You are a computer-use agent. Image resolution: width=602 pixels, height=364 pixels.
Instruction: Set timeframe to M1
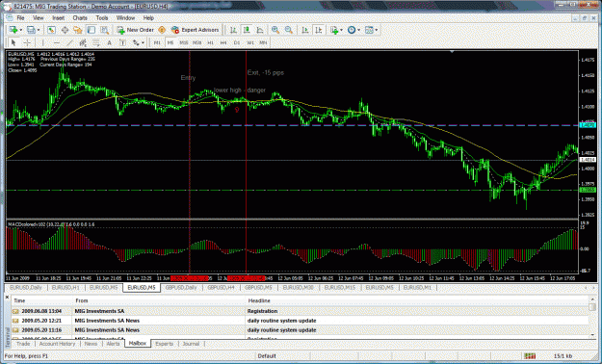[157, 42]
